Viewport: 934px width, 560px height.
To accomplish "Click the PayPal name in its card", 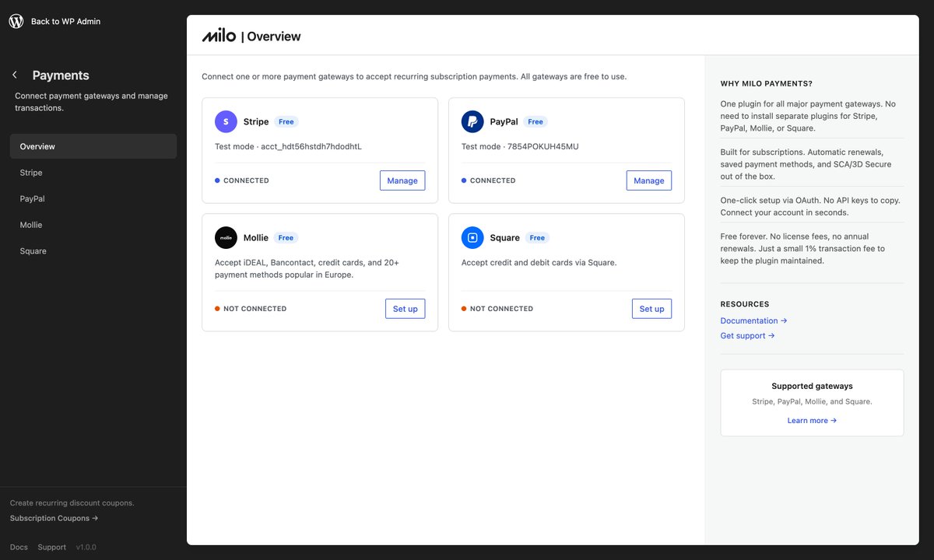I will [x=504, y=122].
